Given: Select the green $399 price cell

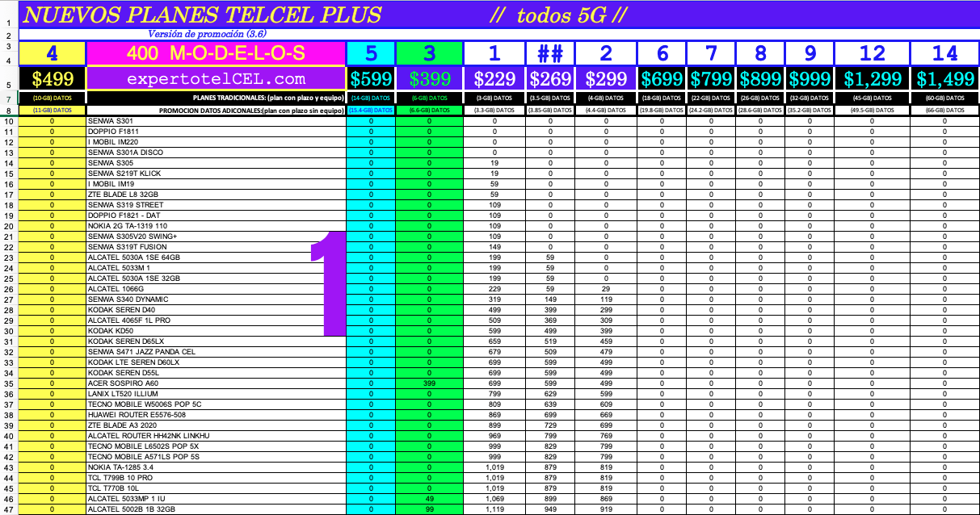Looking at the screenshot, I should pos(429,79).
